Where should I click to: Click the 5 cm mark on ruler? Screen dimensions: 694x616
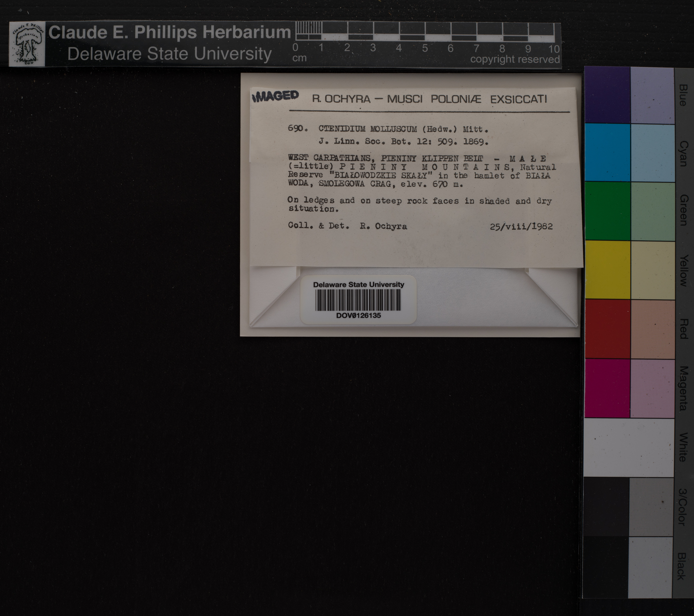(425, 48)
